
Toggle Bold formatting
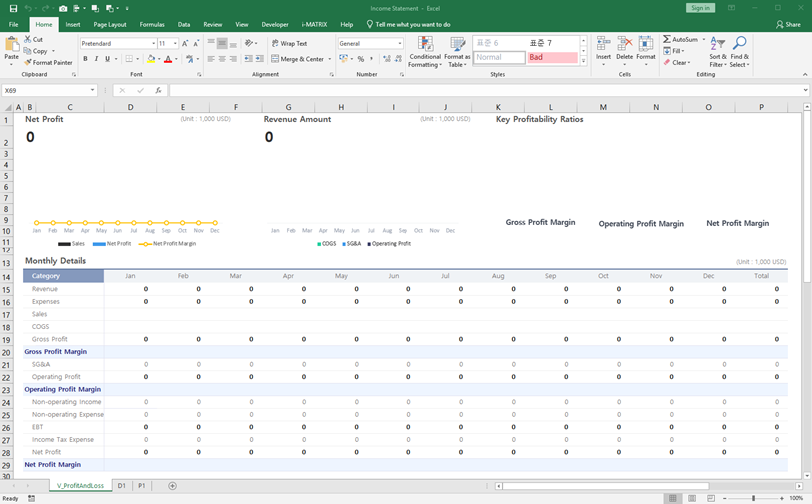tap(85, 59)
